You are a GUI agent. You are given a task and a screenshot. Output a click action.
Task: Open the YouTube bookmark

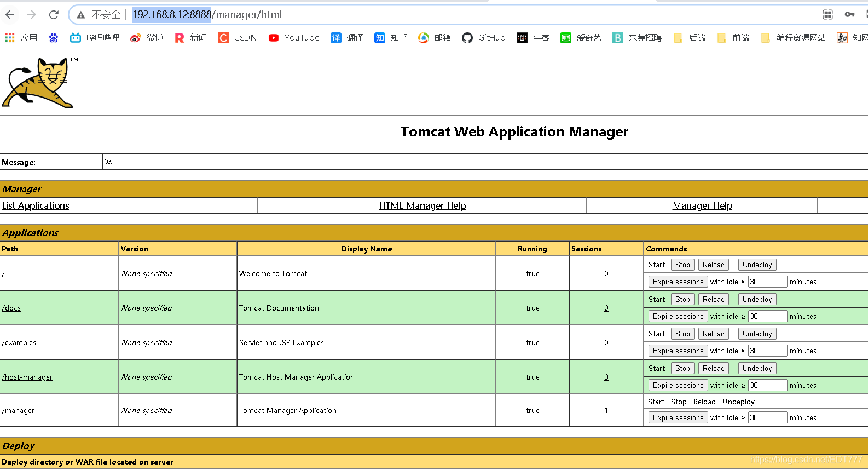click(x=294, y=38)
